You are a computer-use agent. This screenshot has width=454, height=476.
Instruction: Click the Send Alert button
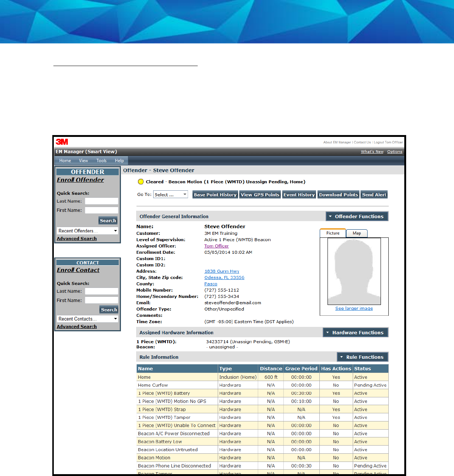click(x=374, y=194)
